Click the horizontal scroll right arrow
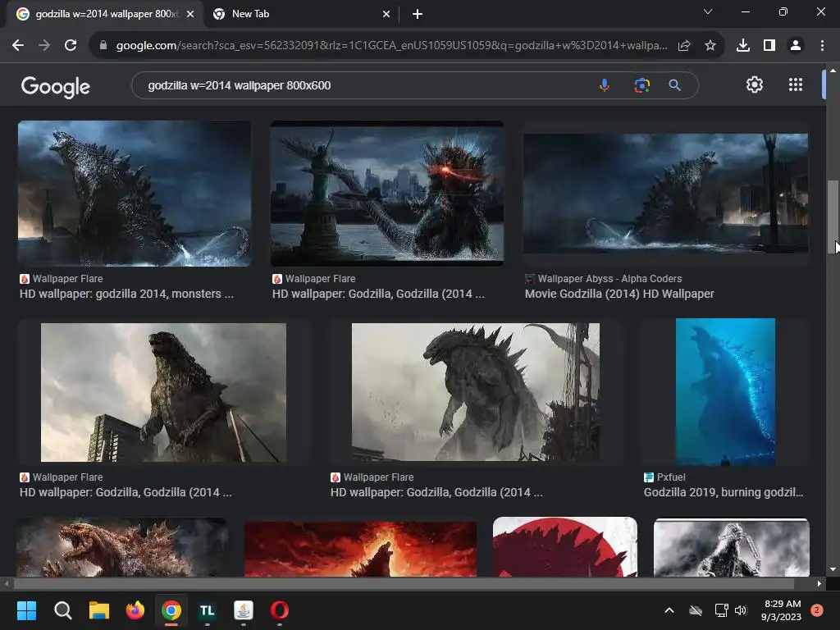840x630 pixels. [x=819, y=583]
